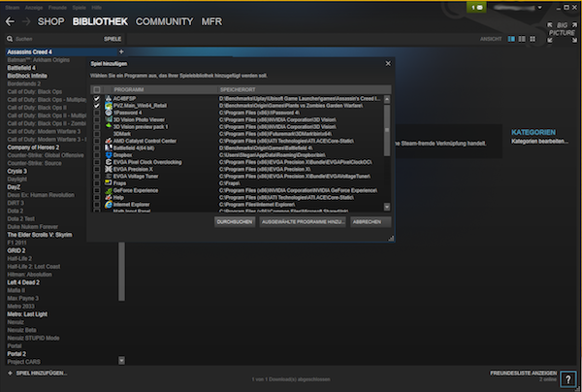Close the Spiel hinzufügen dialog
Screen dimensions: 582x392
pyautogui.click(x=388, y=63)
